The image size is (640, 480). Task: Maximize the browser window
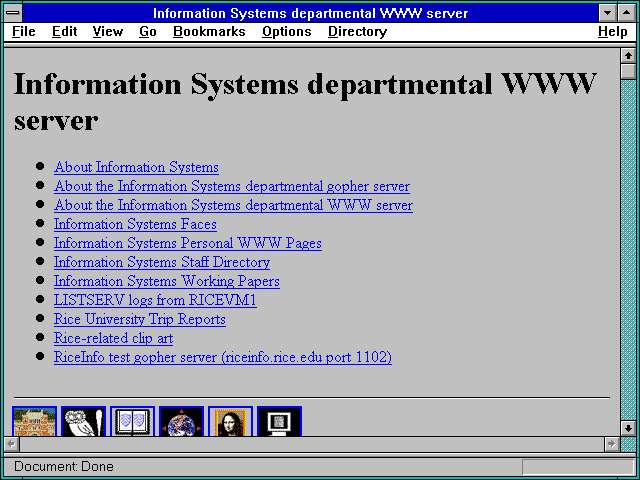[x=626, y=13]
